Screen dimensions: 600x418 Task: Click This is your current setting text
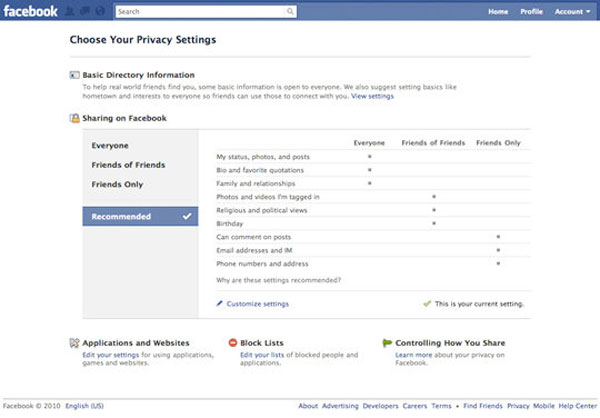click(x=479, y=304)
